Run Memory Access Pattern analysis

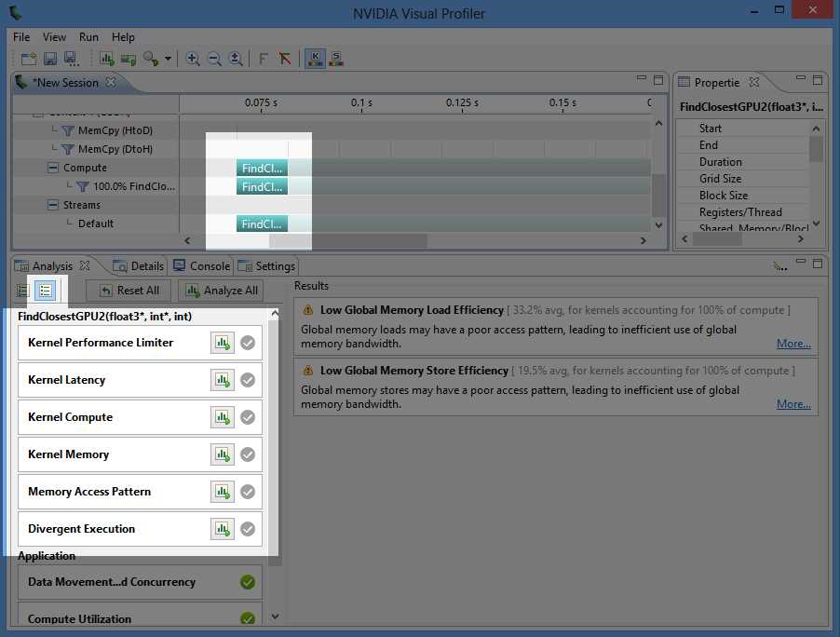pos(223,492)
